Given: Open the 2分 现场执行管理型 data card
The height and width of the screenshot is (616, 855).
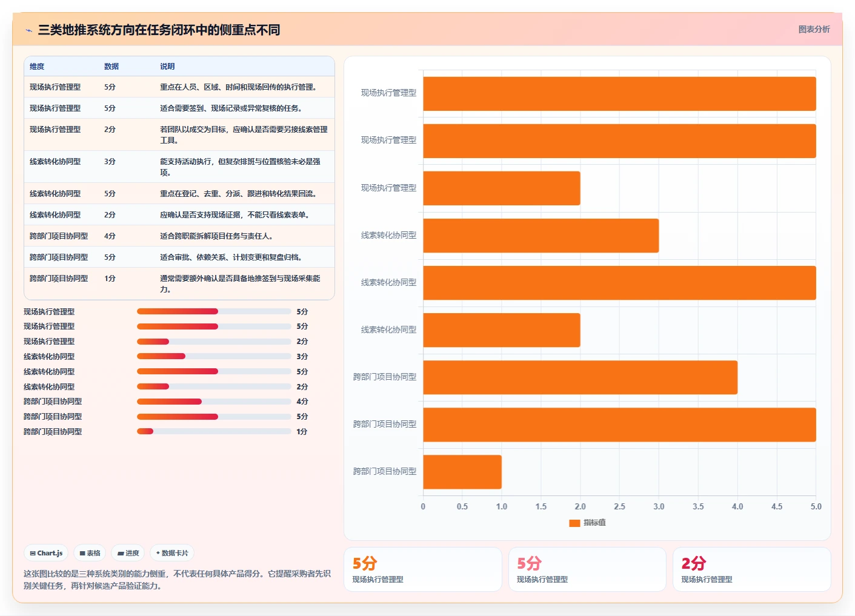Looking at the screenshot, I should [x=751, y=569].
